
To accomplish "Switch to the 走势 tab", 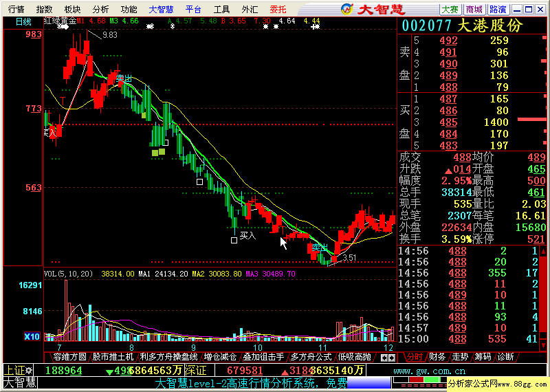I will (460, 357).
